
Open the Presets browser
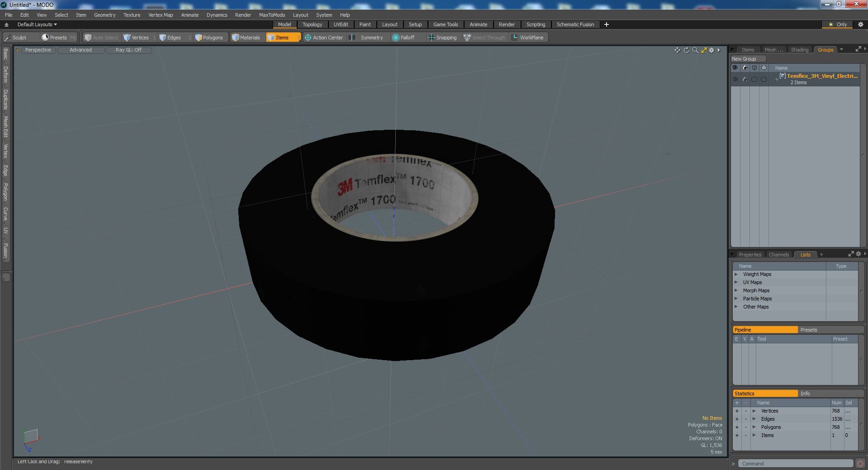[58, 38]
